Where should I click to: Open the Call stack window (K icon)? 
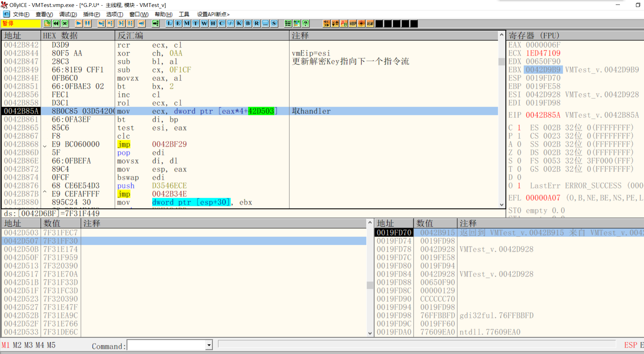239,23
